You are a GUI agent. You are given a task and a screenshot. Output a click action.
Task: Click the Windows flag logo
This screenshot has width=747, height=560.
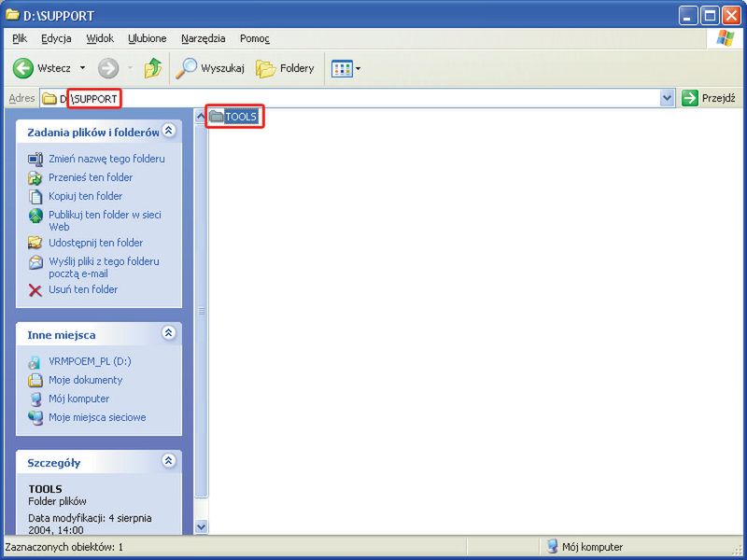726,38
